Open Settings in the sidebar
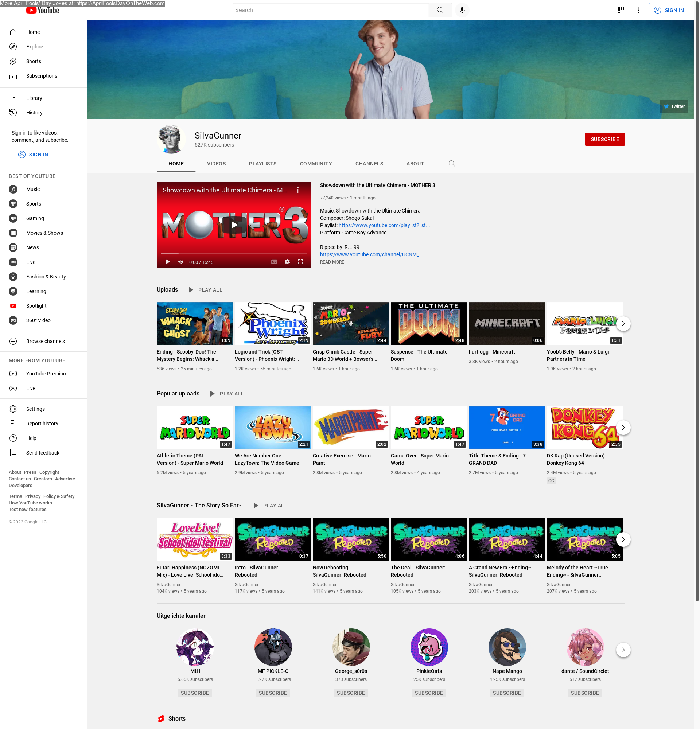Image resolution: width=700 pixels, height=729 pixels. pos(43,409)
